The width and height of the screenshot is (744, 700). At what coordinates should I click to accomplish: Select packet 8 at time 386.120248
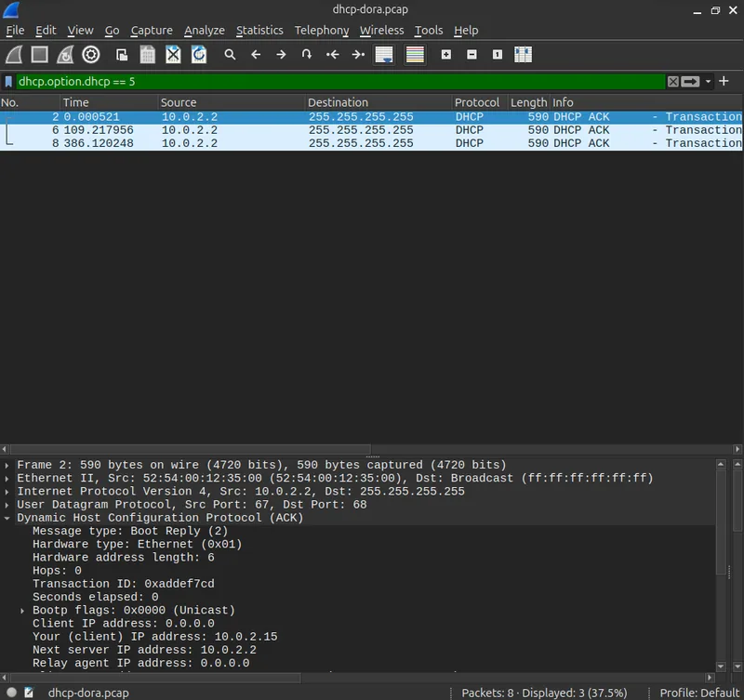pos(371,143)
